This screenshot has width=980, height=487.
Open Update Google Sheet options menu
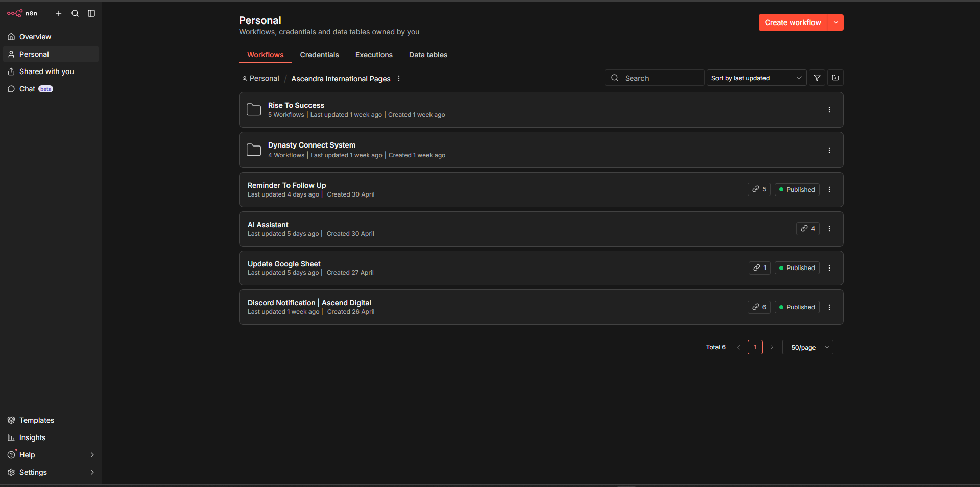[x=829, y=268]
